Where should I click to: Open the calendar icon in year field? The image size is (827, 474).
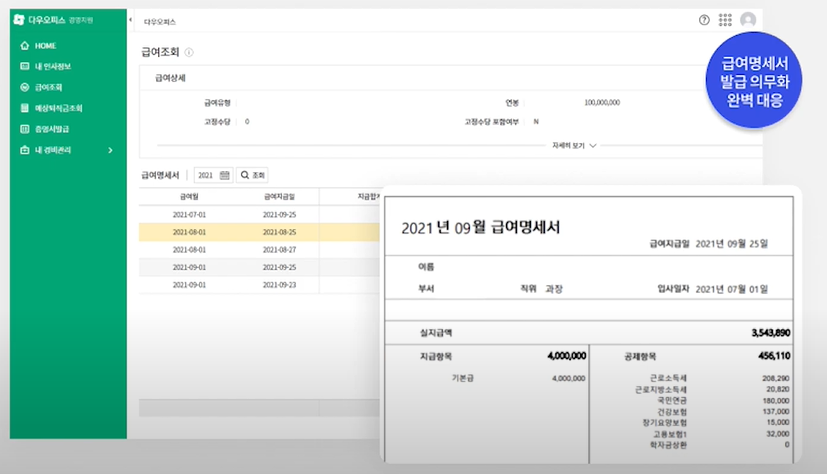[225, 175]
